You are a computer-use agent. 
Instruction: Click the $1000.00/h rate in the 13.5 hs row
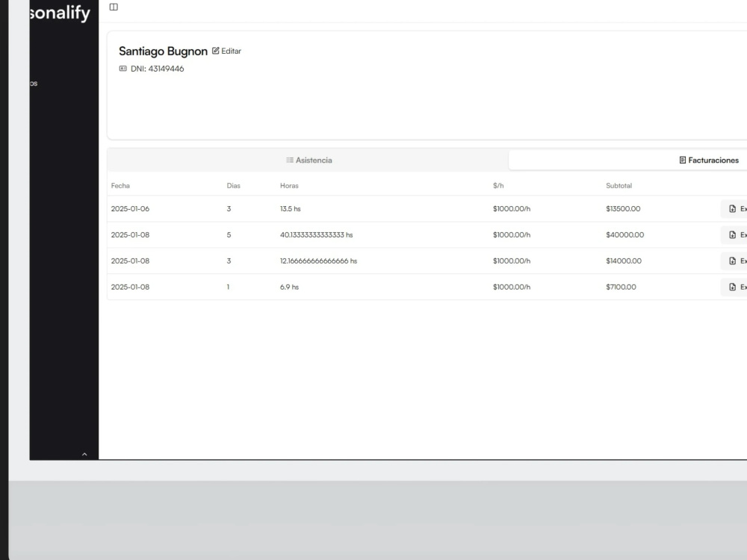tap(512, 208)
